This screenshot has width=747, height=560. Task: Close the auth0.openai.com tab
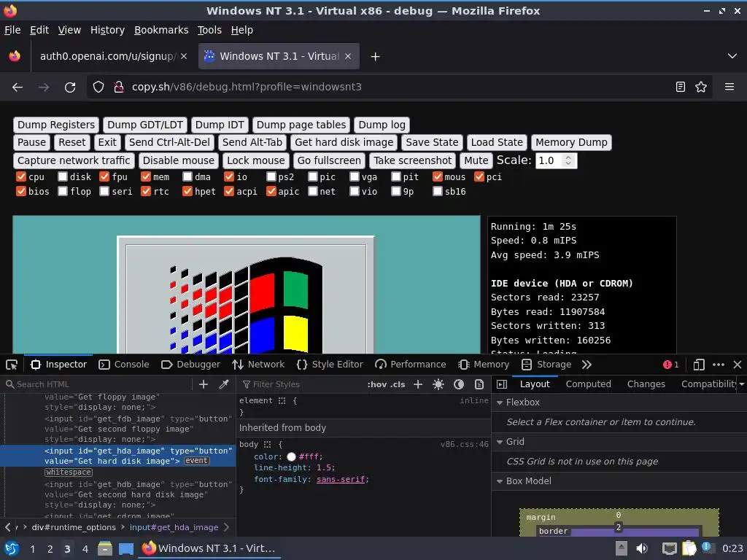tap(184, 56)
